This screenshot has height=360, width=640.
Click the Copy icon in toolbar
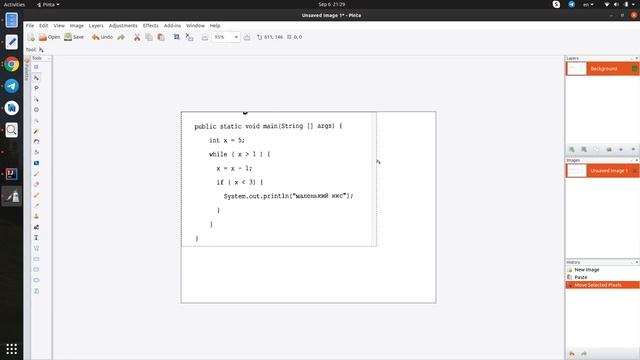149,37
